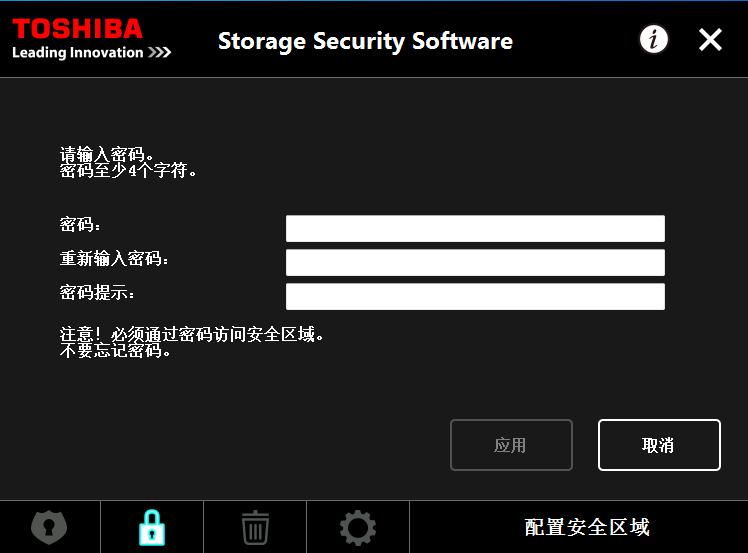Click the 密码提示 hint input field
The height and width of the screenshot is (553, 748).
(475, 297)
